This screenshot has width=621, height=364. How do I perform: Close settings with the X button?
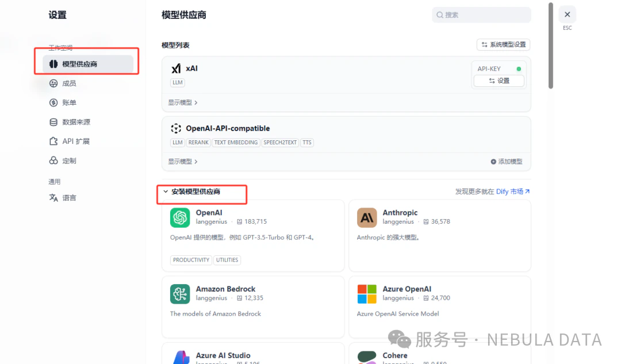[x=567, y=14]
